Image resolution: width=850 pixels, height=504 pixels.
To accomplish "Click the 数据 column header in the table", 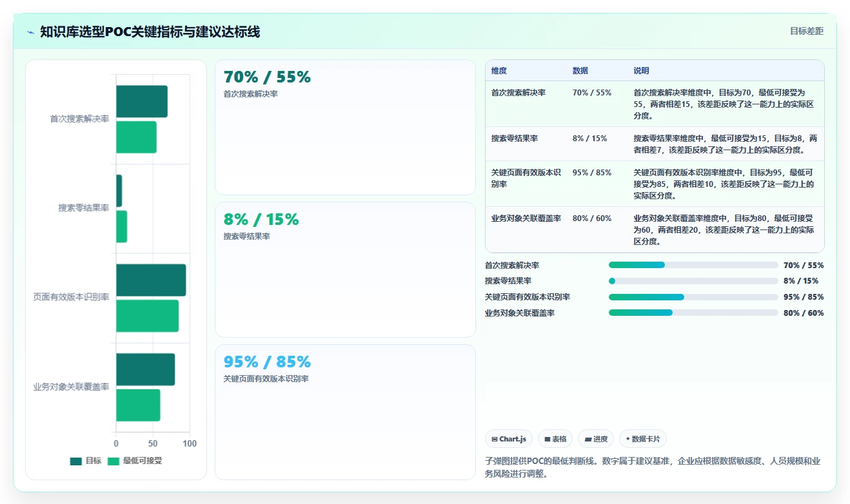I will [580, 71].
